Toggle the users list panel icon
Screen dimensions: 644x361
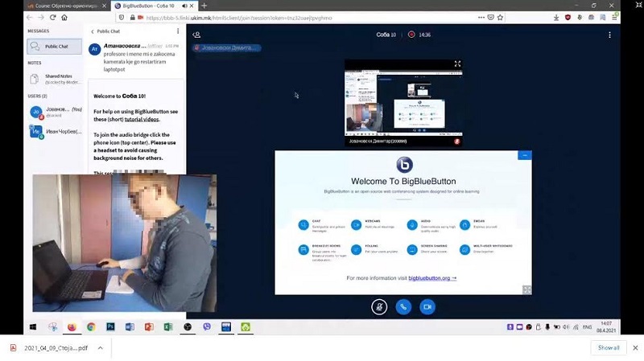[x=197, y=35]
